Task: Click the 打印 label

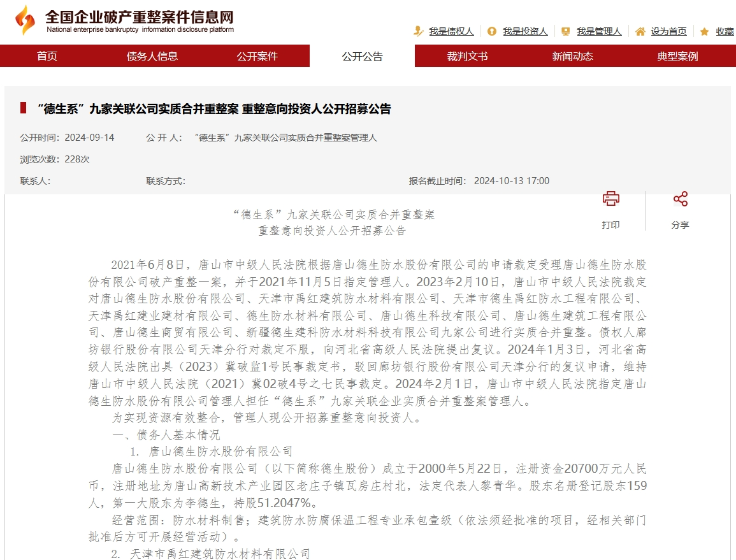Action: (610, 225)
